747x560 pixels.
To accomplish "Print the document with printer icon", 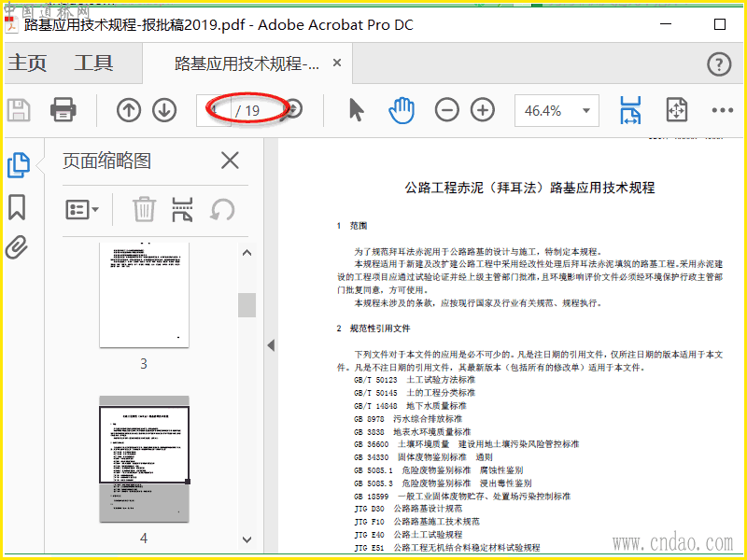I will (x=63, y=110).
